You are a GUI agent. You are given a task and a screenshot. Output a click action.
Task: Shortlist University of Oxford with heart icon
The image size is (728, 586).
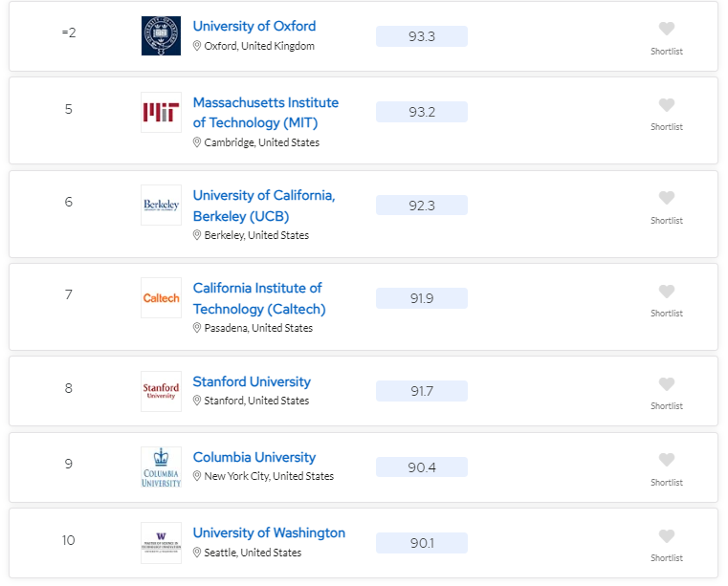click(666, 29)
